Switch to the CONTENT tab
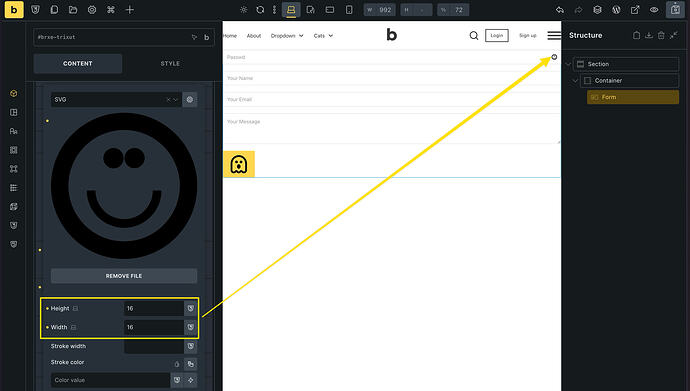This screenshot has width=690, height=391. pyautogui.click(x=77, y=63)
